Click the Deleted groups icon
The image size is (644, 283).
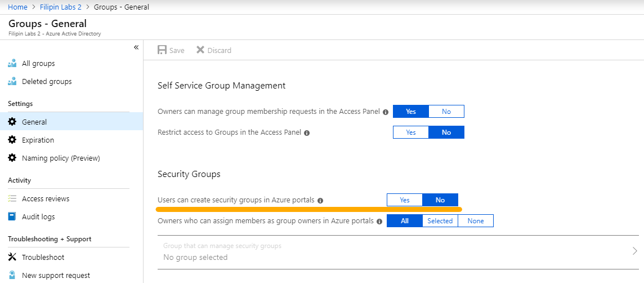pos(12,82)
